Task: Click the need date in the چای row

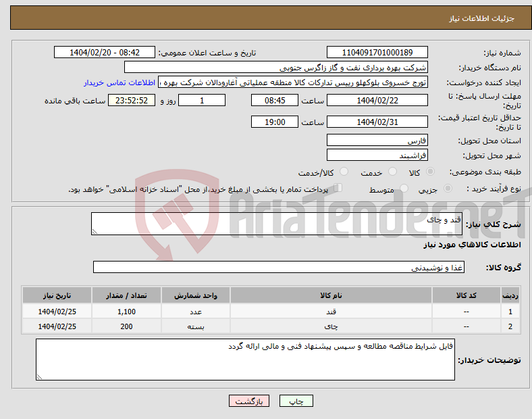Action: point(57,326)
